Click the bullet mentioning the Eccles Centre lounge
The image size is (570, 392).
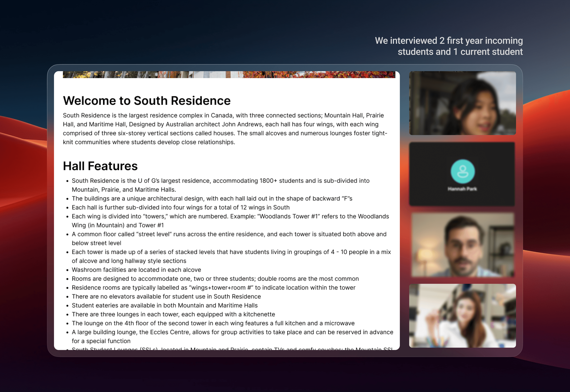point(232,332)
